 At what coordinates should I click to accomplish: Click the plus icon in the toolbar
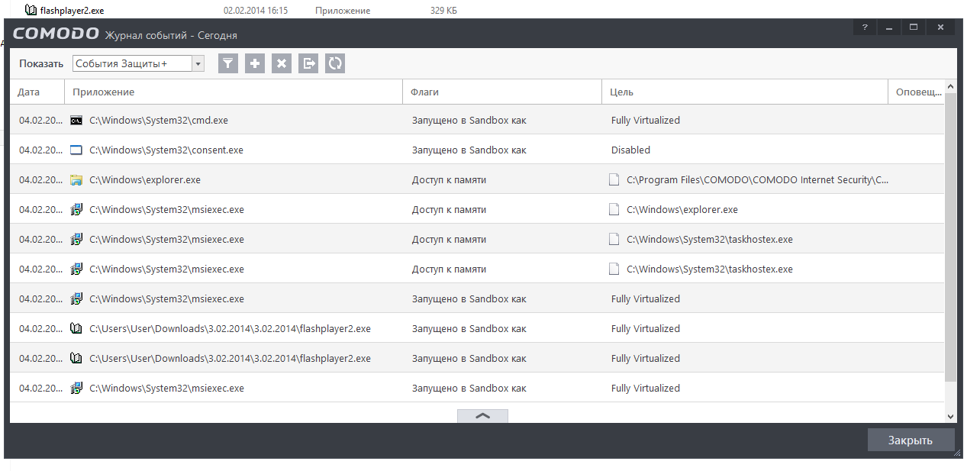(255, 63)
